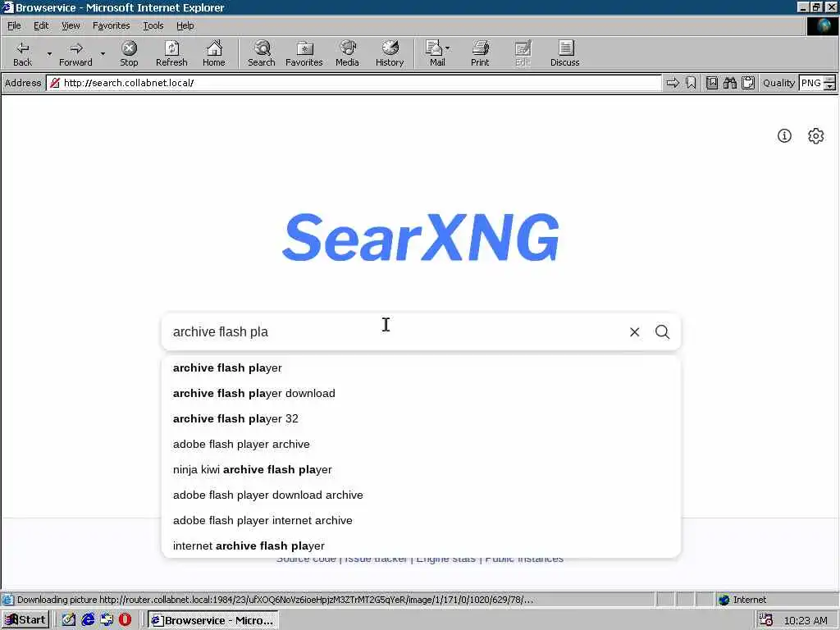Open the Tools menu
The width and height of the screenshot is (840, 630).
(153, 25)
